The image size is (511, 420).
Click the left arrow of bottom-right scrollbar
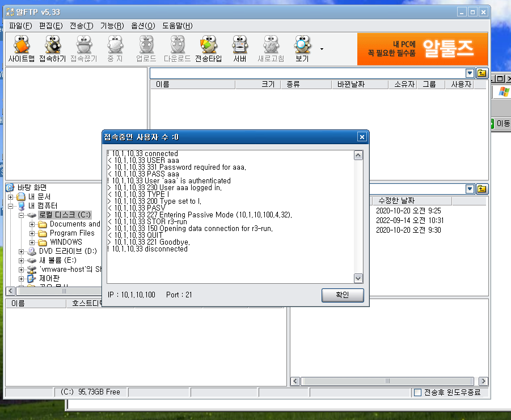pos(295,381)
